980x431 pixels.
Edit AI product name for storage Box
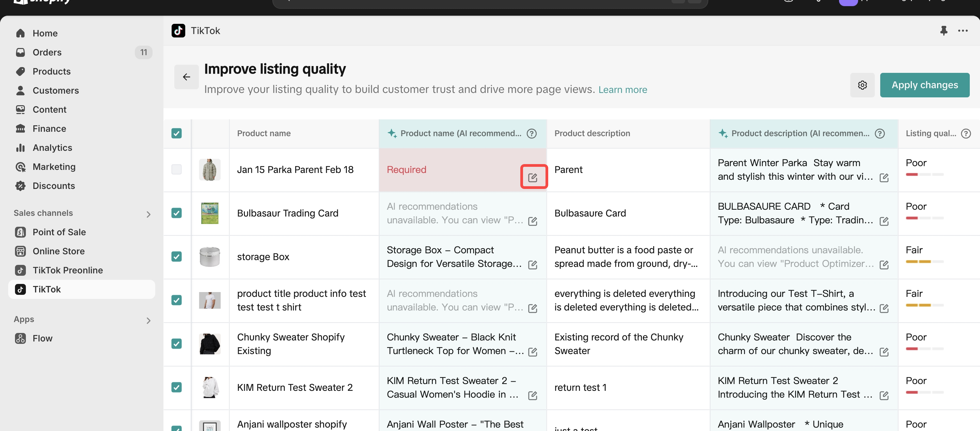(533, 265)
